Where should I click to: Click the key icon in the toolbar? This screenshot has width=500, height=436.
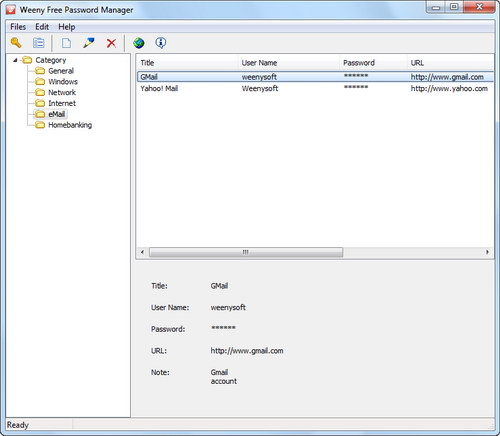16,43
